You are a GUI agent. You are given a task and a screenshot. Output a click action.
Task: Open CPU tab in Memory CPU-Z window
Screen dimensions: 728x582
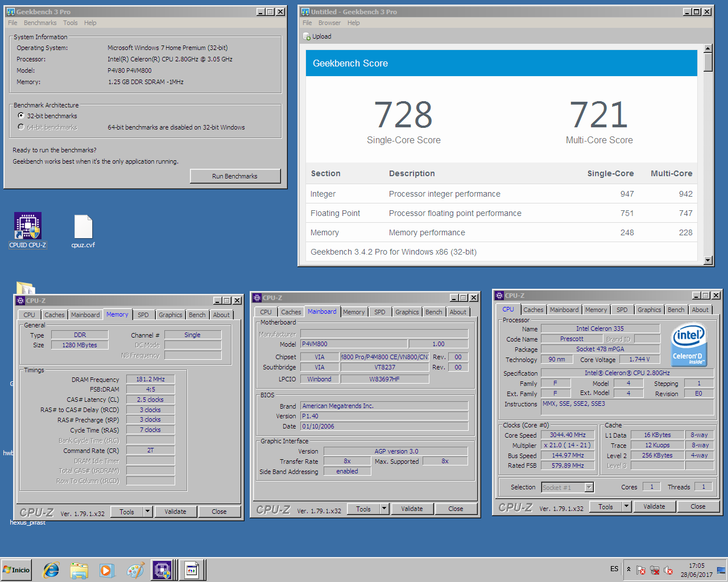29,315
